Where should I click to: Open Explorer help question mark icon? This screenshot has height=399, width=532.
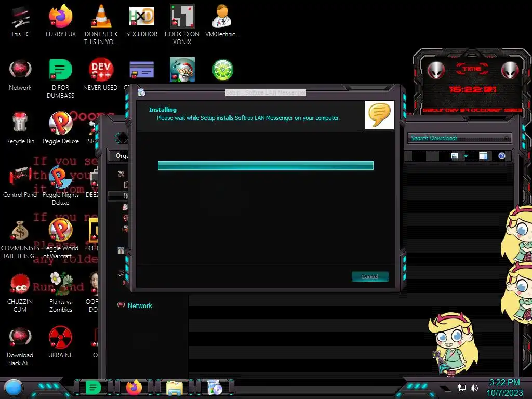coord(502,156)
